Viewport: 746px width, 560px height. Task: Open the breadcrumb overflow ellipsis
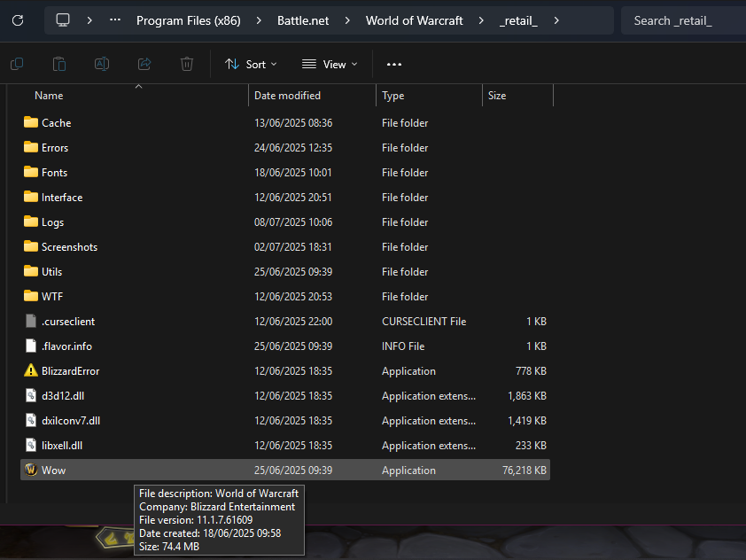click(x=115, y=20)
